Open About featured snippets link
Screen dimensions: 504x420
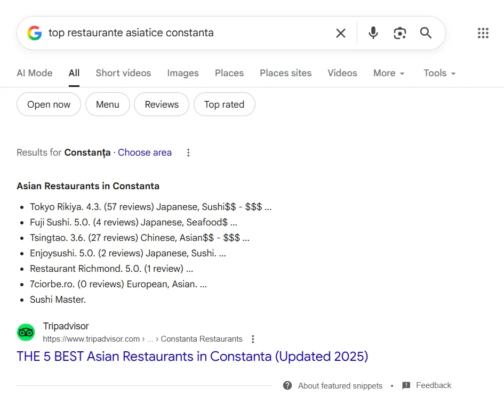[340, 385]
